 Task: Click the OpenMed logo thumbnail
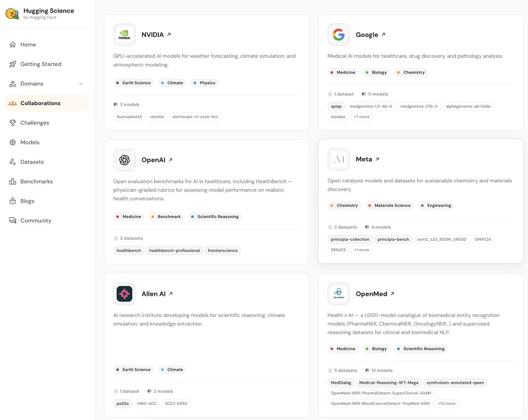click(x=338, y=294)
